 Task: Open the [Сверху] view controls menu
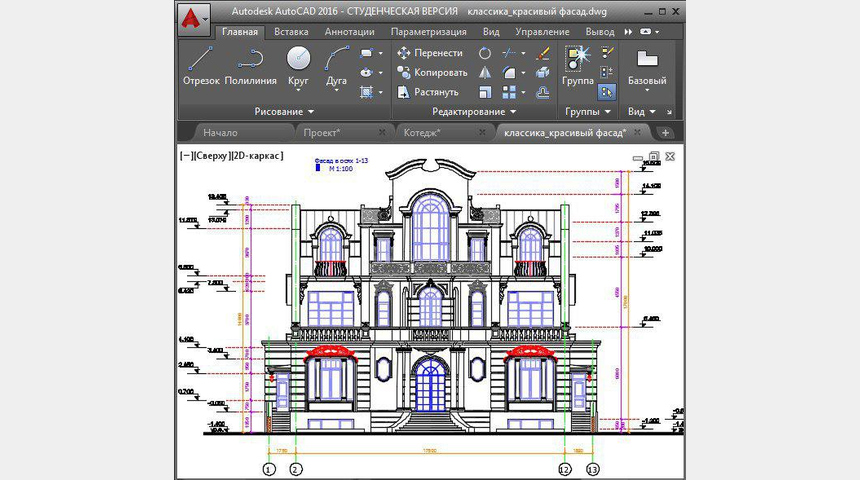pyautogui.click(x=212, y=156)
